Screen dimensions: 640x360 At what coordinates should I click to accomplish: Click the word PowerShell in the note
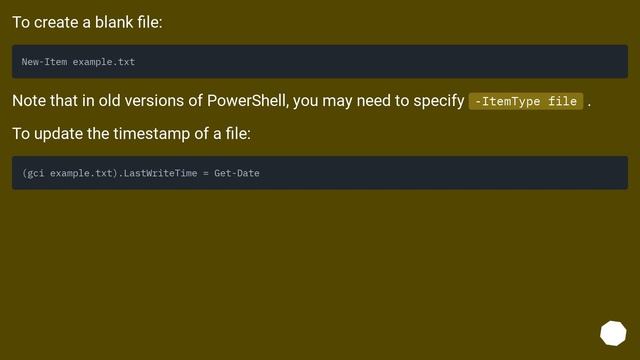point(247,101)
